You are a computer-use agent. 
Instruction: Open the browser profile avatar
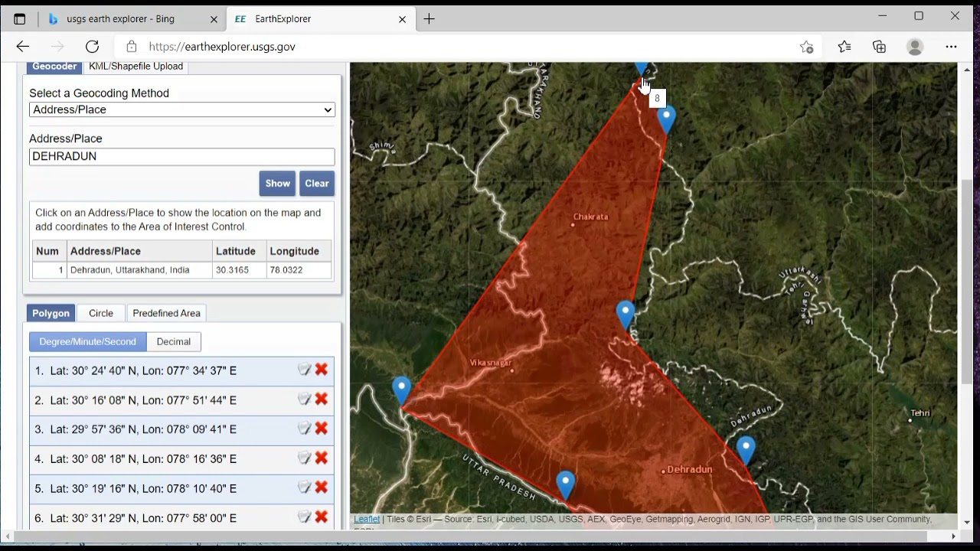click(915, 47)
